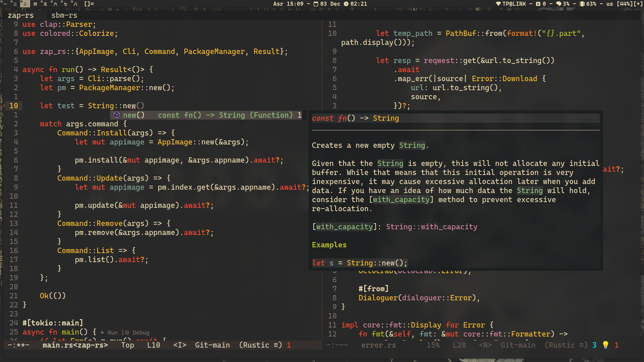Click the Wi-Fi TP@LINK status icon

pyautogui.click(x=498, y=4)
